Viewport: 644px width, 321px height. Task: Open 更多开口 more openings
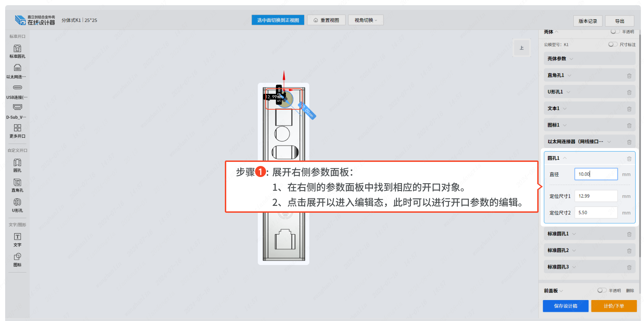click(x=17, y=131)
